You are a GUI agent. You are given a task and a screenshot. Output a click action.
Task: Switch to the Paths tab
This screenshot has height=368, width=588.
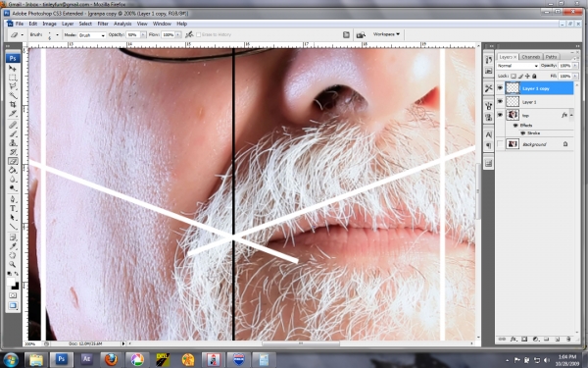pyautogui.click(x=551, y=57)
